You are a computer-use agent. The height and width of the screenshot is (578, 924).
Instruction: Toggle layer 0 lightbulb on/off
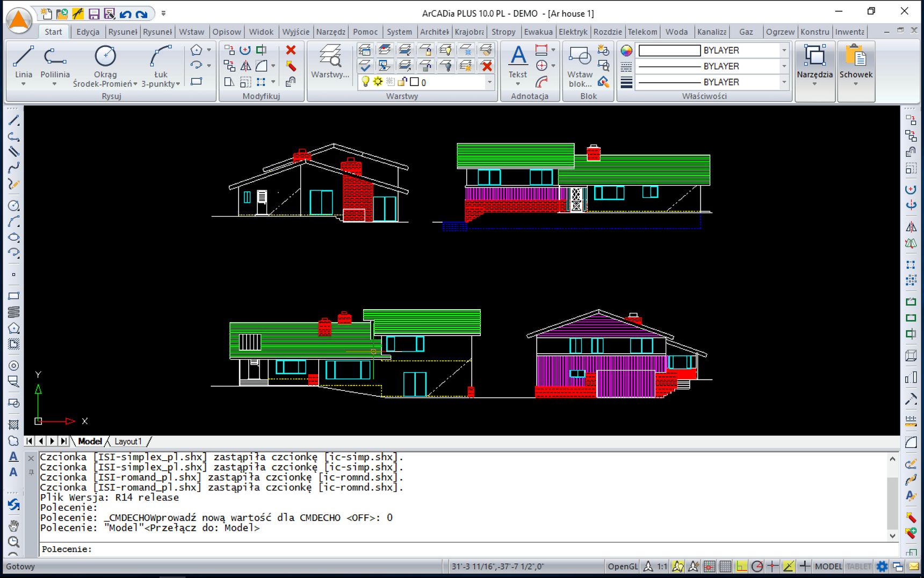tap(365, 82)
